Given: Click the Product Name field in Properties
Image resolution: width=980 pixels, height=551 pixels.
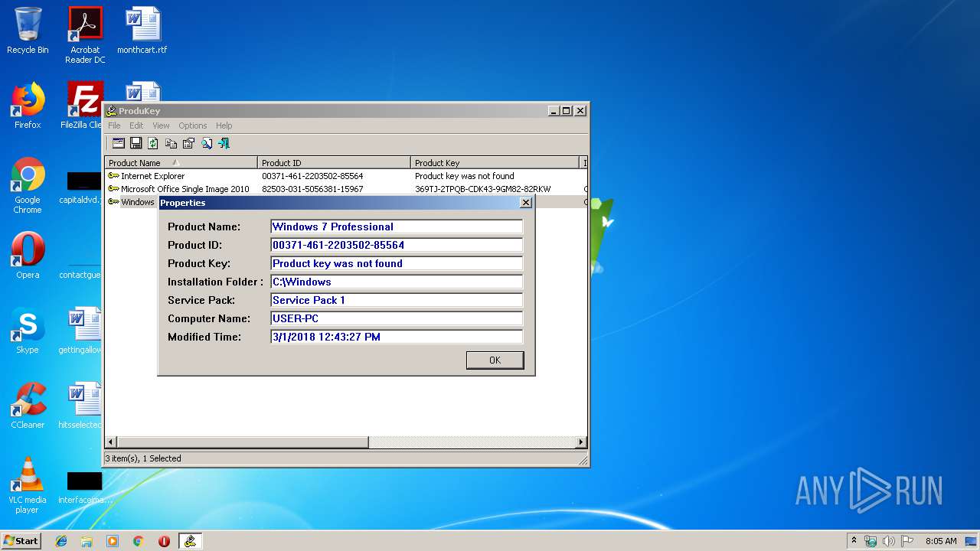Looking at the screenshot, I should click(397, 227).
